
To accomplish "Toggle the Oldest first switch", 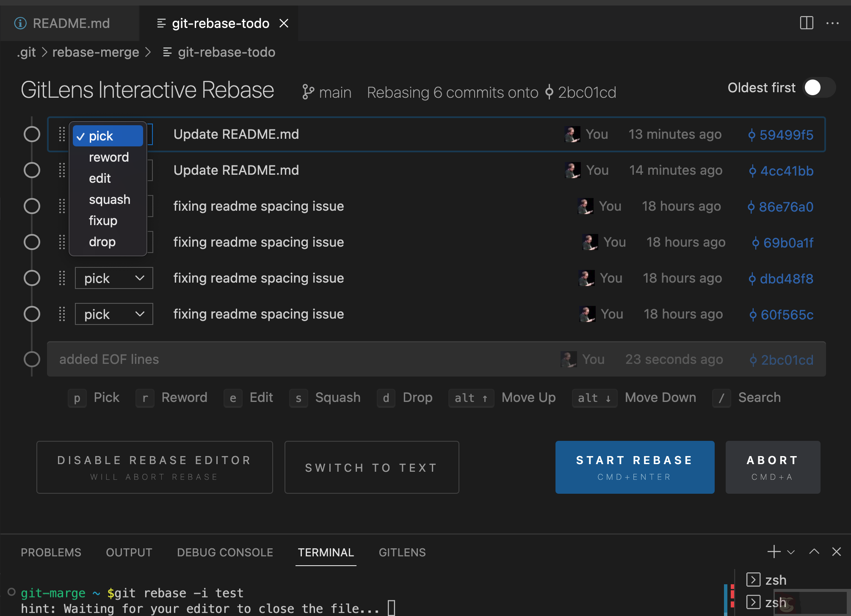I will click(x=819, y=88).
